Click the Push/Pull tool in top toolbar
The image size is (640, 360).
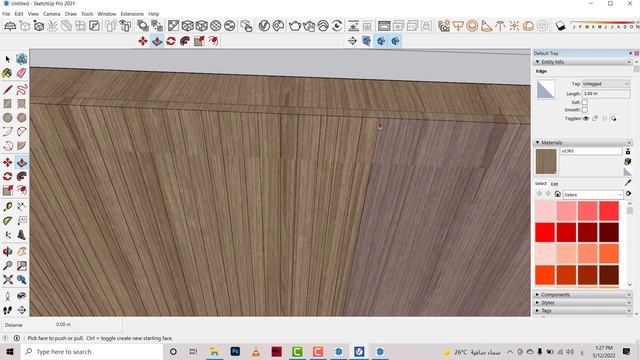click(157, 41)
